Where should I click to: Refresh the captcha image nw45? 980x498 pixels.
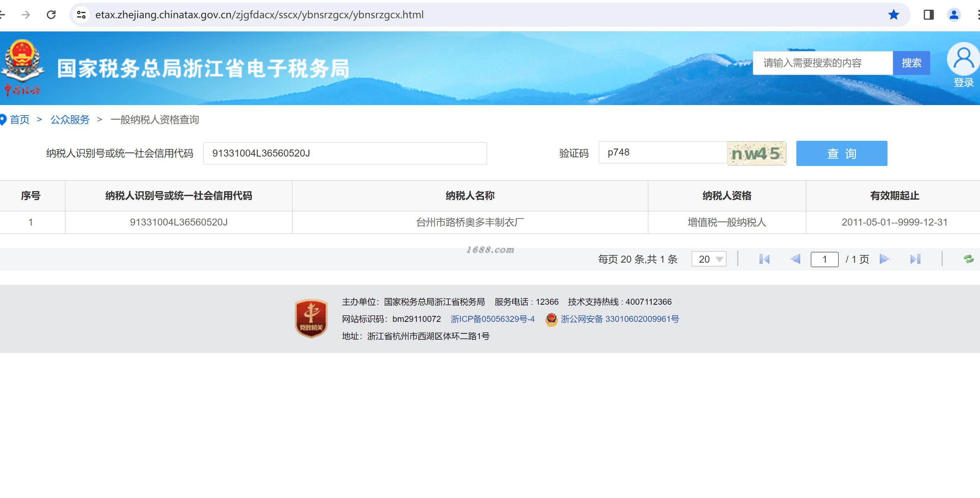(x=756, y=154)
